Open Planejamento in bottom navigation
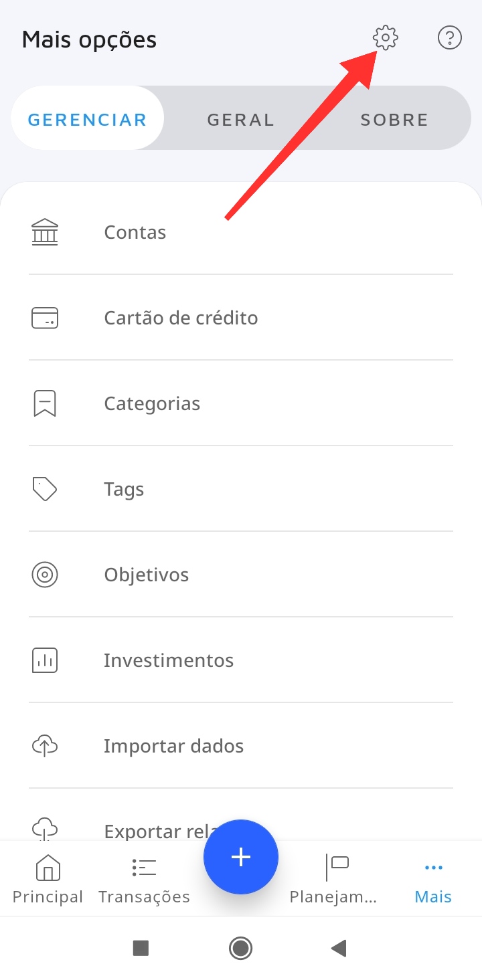 [333, 879]
